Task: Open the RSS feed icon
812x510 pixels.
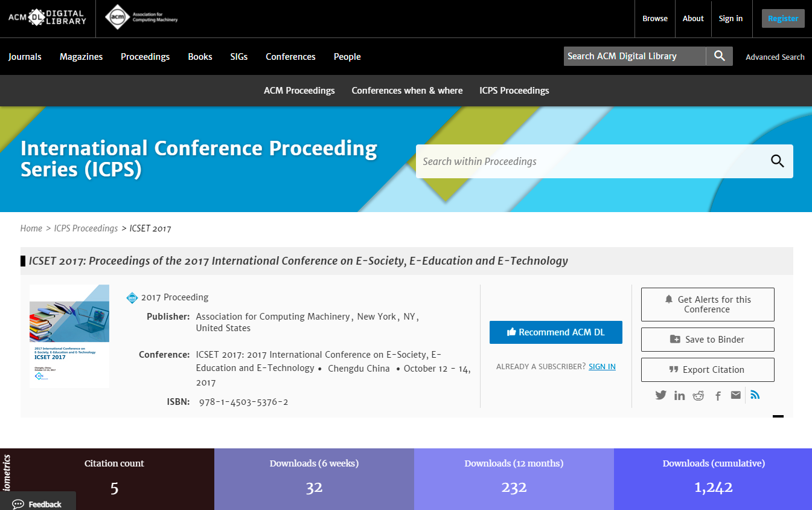Action: click(x=755, y=395)
